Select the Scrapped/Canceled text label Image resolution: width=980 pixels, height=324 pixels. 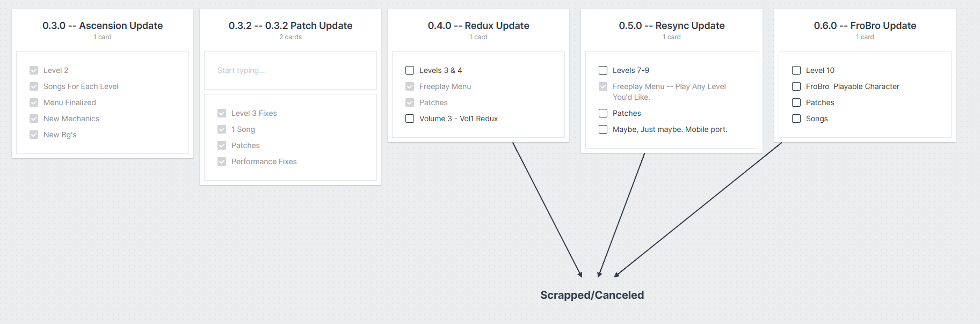(x=592, y=295)
